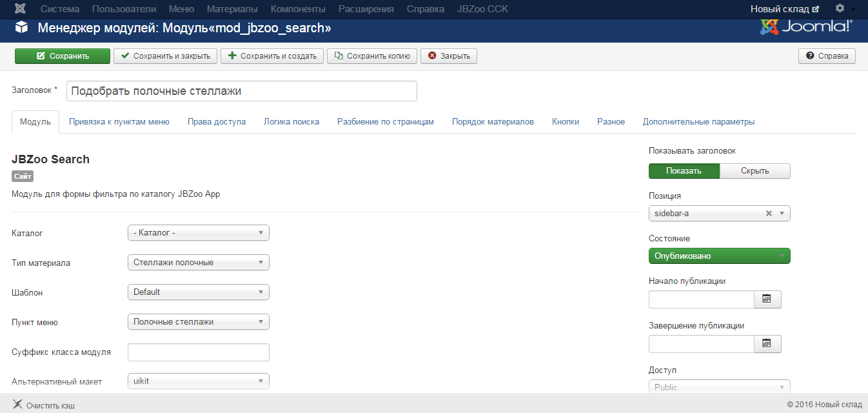Click the Очистить кэш link
Viewport: 868px width, 413px height.
point(50,405)
